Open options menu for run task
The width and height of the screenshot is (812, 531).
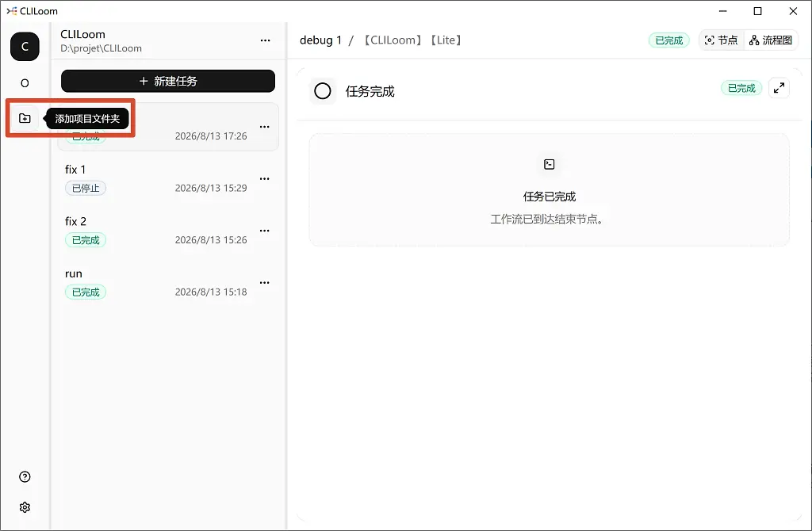[x=265, y=283]
